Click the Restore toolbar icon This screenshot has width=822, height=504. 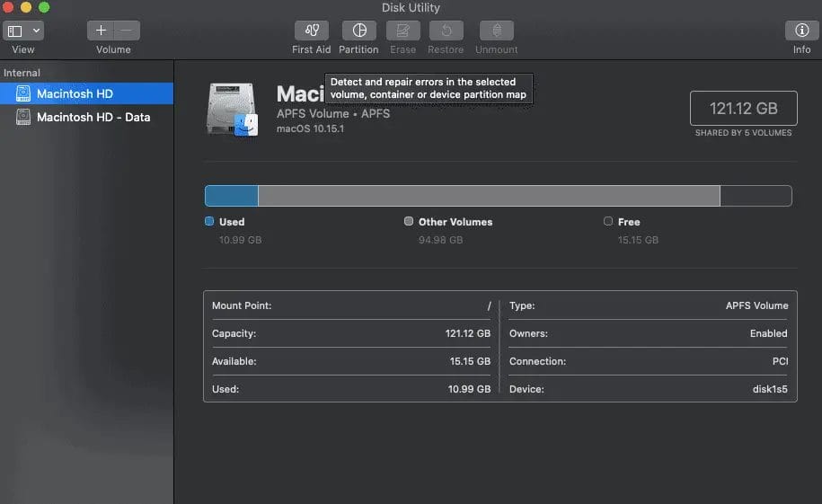tap(446, 31)
